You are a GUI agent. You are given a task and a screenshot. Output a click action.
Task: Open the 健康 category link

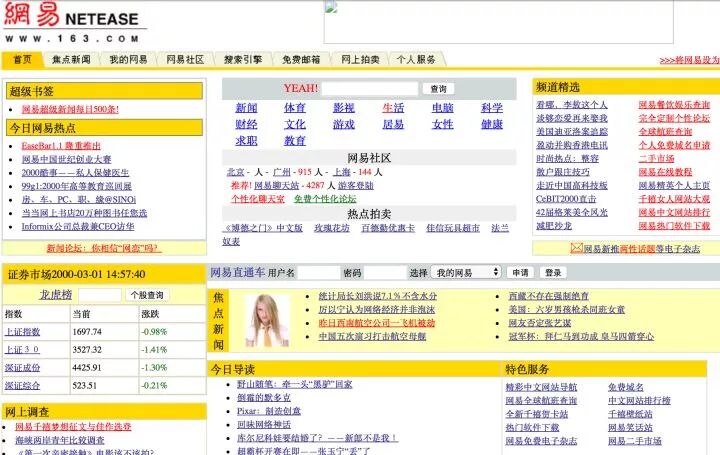(x=492, y=124)
